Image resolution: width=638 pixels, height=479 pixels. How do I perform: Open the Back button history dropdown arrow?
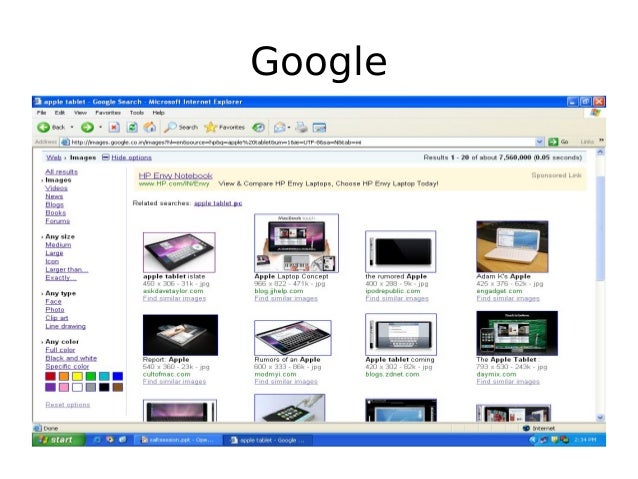coord(72,127)
